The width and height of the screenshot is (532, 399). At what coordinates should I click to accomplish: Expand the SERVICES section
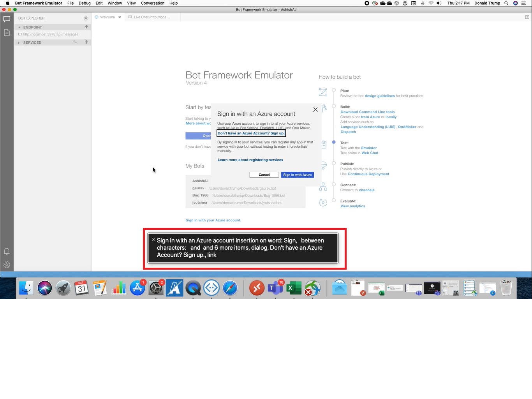(18, 42)
